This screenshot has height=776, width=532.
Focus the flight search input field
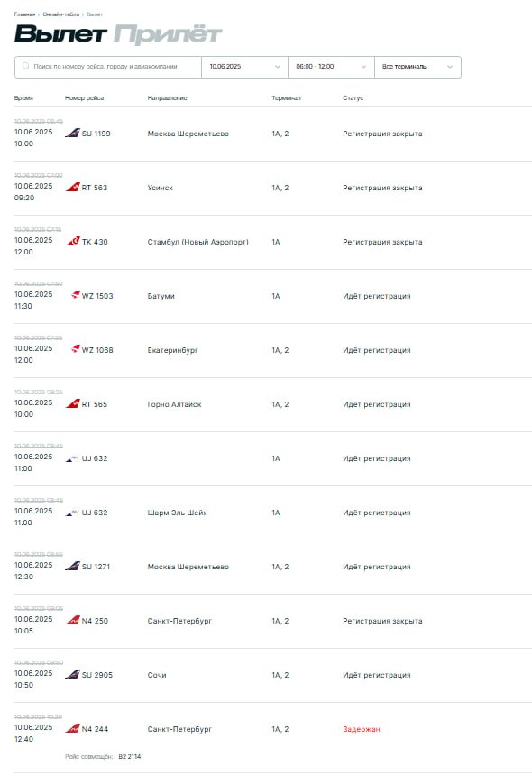click(x=108, y=67)
